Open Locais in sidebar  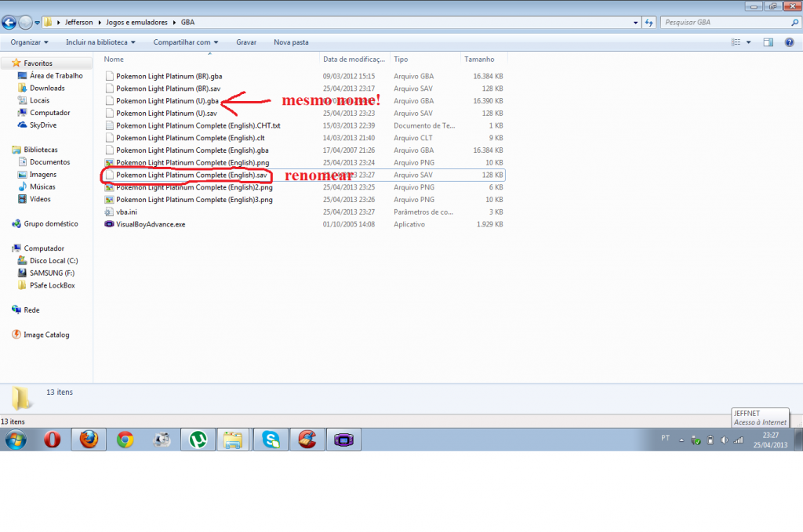[34, 100]
